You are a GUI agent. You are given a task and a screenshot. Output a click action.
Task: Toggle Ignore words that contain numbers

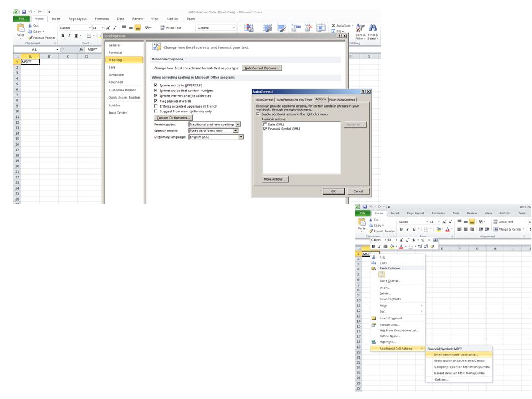(x=156, y=90)
